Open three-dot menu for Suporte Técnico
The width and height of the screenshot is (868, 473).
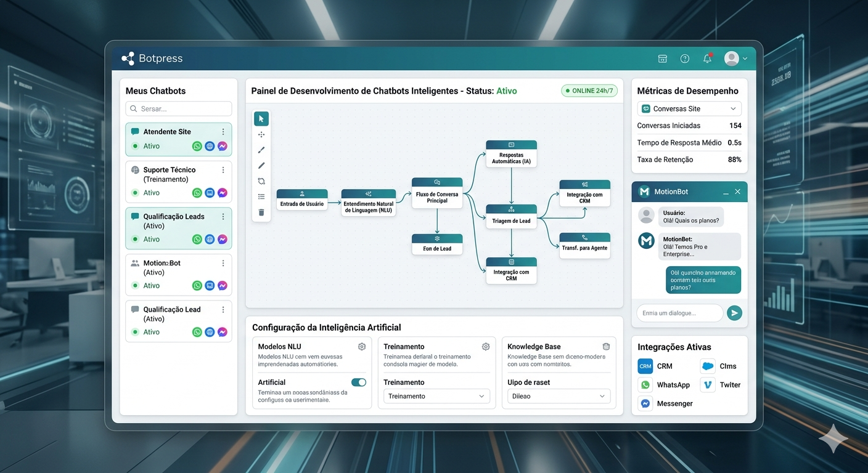[223, 170]
